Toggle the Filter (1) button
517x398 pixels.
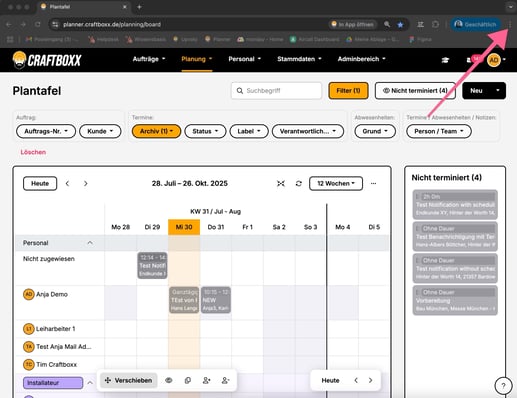tap(348, 91)
